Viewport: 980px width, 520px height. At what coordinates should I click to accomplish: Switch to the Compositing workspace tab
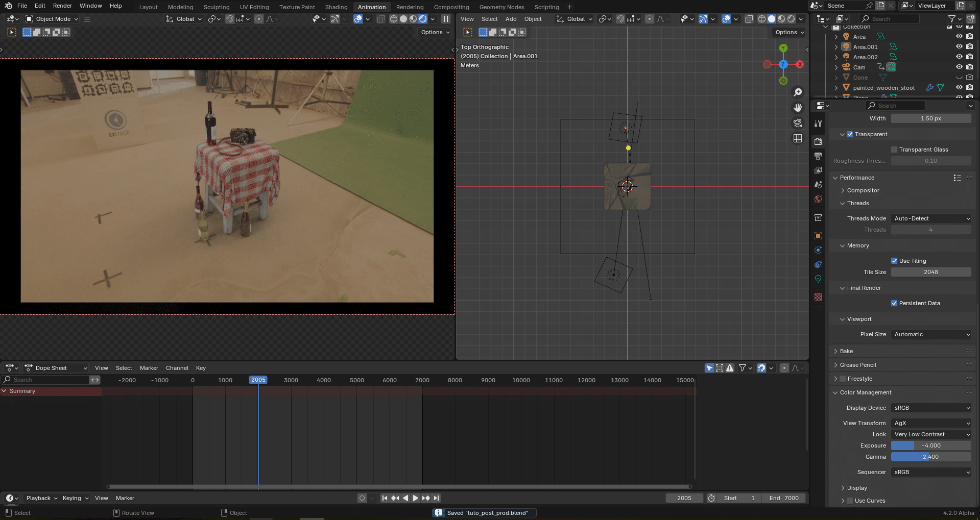451,7
